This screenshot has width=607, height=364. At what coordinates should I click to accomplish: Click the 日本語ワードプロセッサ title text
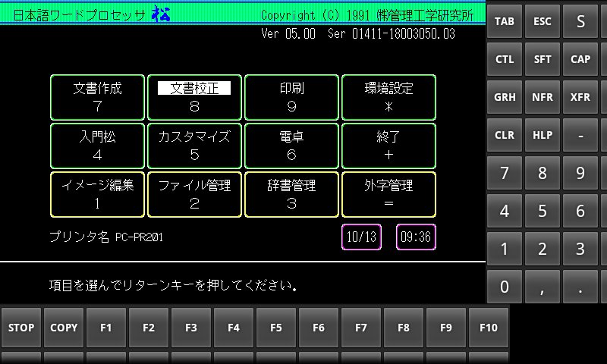pos(80,14)
